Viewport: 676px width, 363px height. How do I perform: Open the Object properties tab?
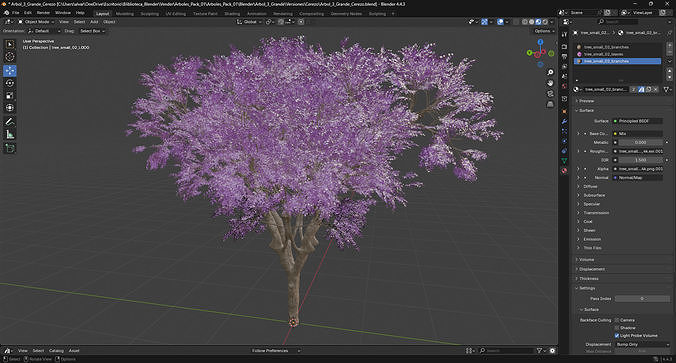coord(564,111)
